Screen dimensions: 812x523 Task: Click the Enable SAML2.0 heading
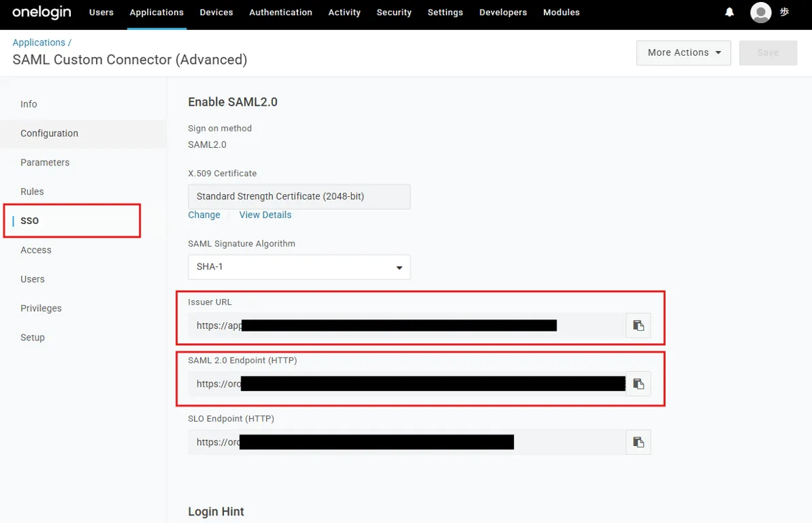tap(233, 102)
